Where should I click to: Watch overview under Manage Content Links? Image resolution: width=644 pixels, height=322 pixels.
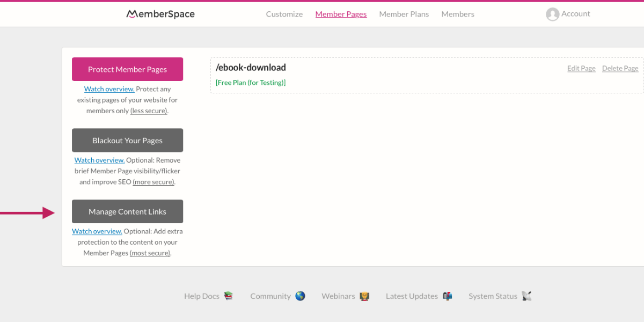97,231
